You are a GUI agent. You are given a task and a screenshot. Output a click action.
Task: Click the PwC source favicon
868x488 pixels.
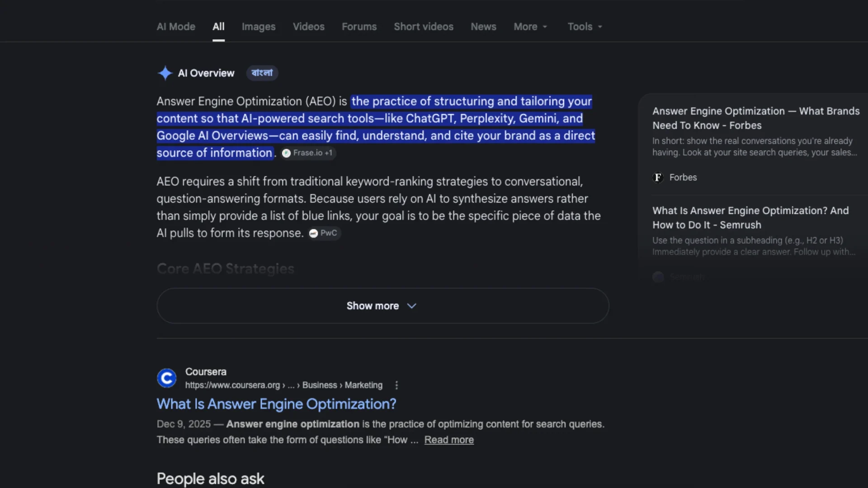pyautogui.click(x=314, y=233)
